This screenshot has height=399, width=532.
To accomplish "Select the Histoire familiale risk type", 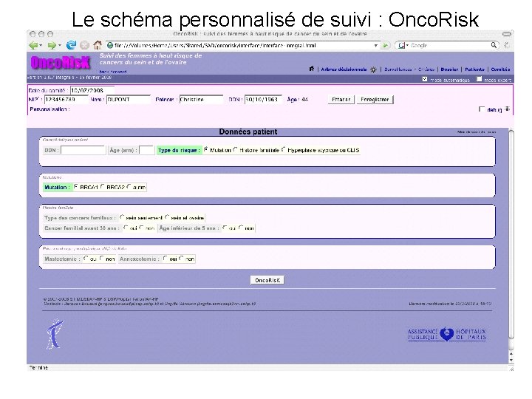I will click(x=235, y=149).
